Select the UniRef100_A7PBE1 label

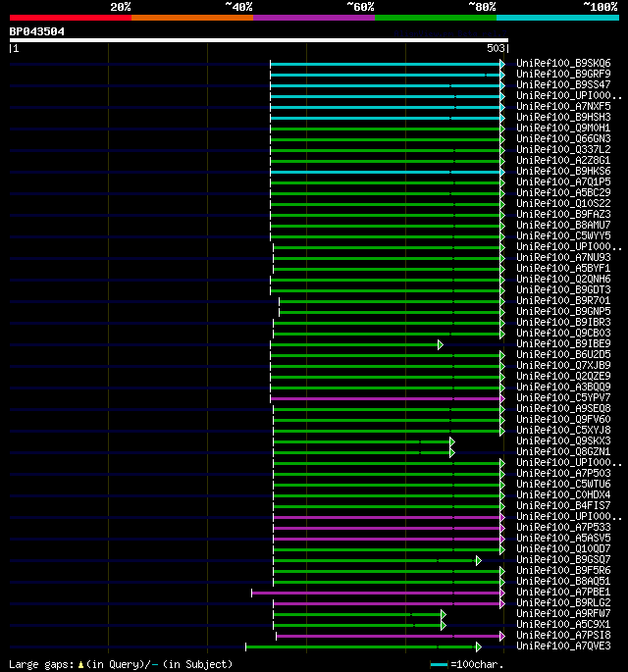tap(563, 592)
